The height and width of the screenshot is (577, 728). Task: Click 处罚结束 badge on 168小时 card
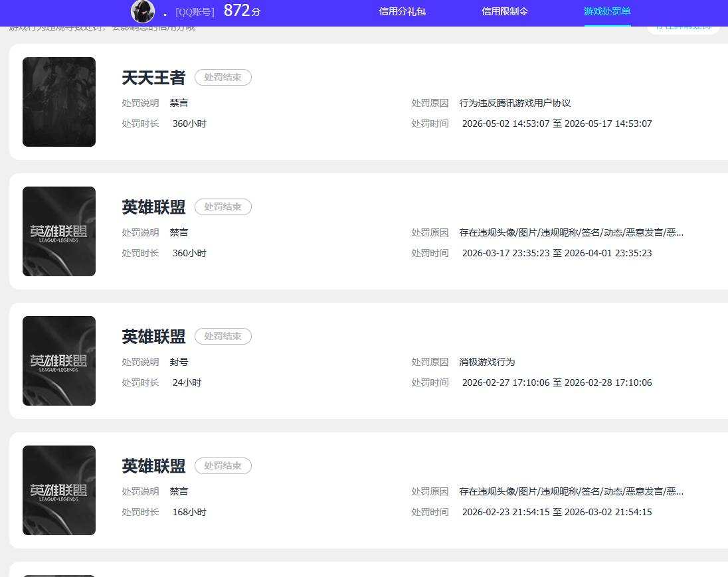223,466
